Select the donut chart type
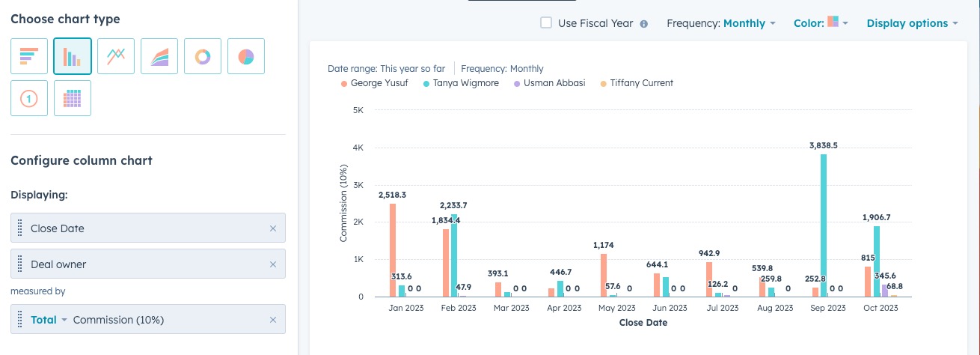The image size is (980, 355). pyautogui.click(x=203, y=56)
